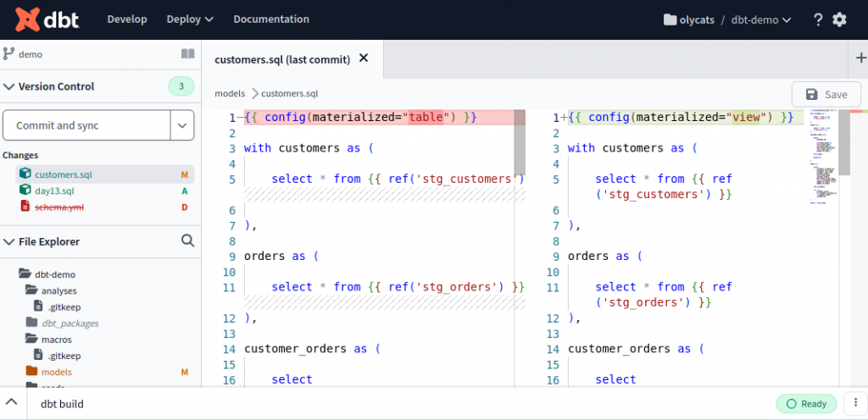Click the cube icon next to day13.sql

(25, 191)
